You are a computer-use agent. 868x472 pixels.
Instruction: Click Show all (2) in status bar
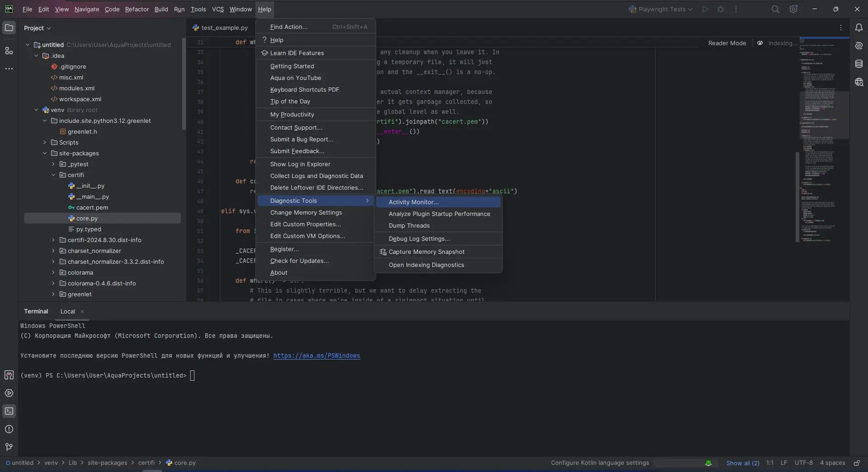pos(742,463)
